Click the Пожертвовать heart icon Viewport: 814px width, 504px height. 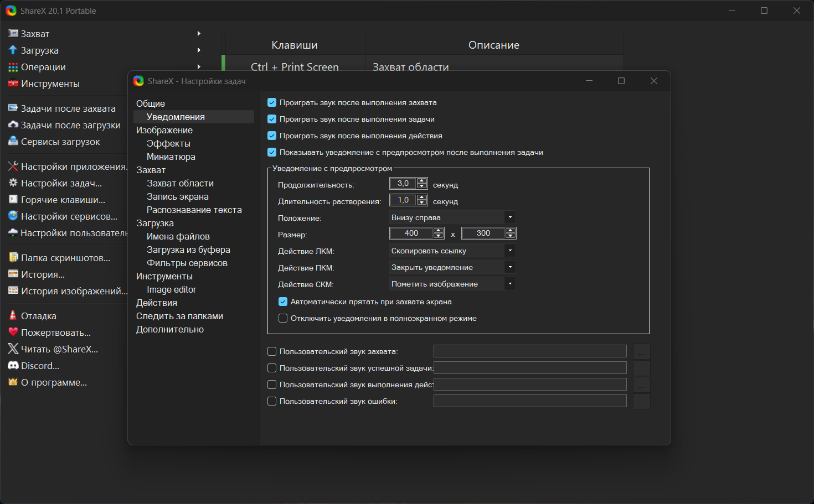pyautogui.click(x=13, y=332)
